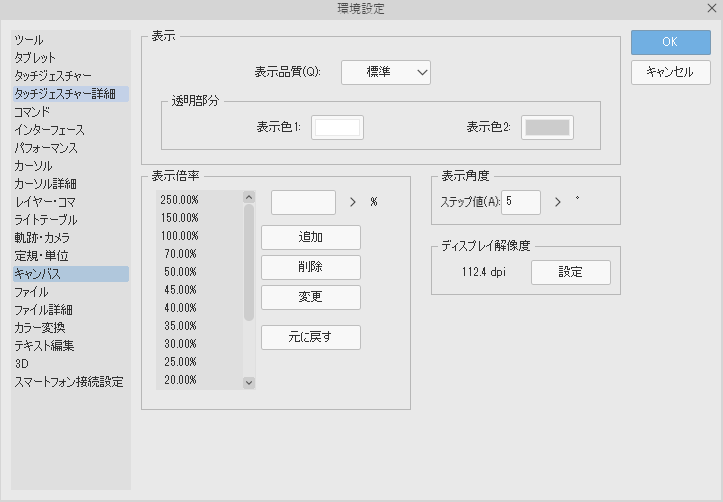Click the zoom list scroll-up arrow
Viewport: 723px width, 502px height.
(x=249, y=197)
